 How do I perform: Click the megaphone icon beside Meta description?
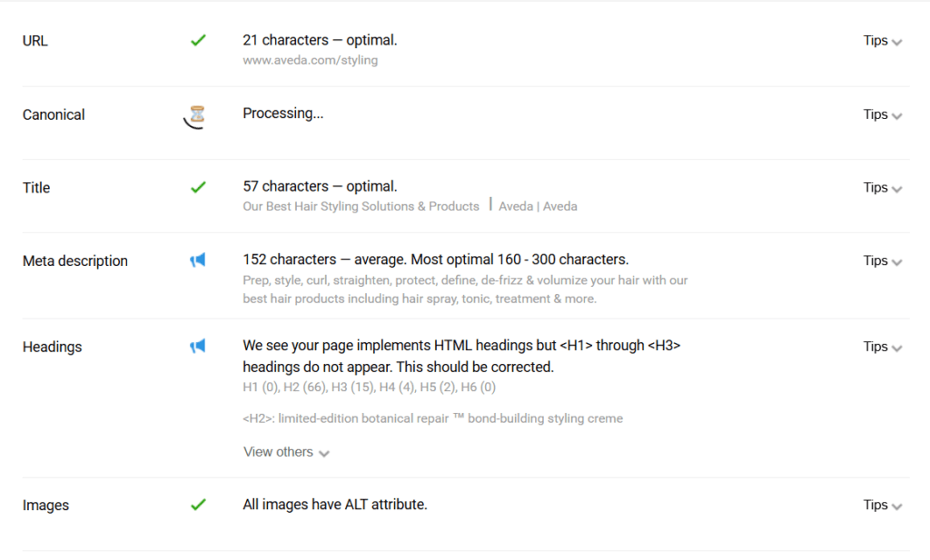click(197, 260)
